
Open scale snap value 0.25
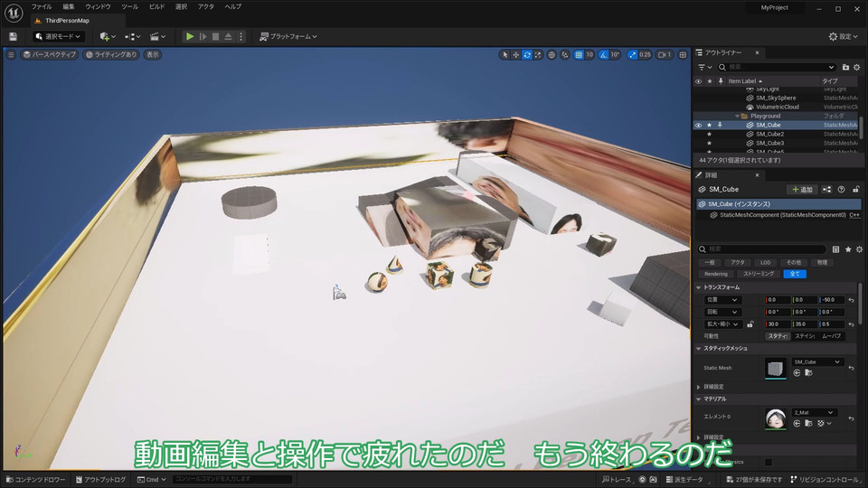click(645, 55)
